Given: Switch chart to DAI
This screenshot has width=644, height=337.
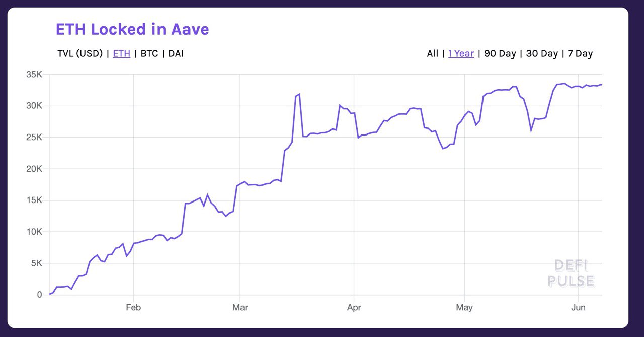Looking at the screenshot, I should [x=176, y=53].
